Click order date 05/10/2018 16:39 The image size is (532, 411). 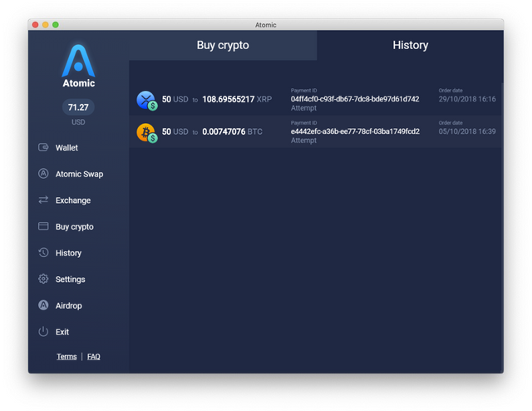[467, 131]
